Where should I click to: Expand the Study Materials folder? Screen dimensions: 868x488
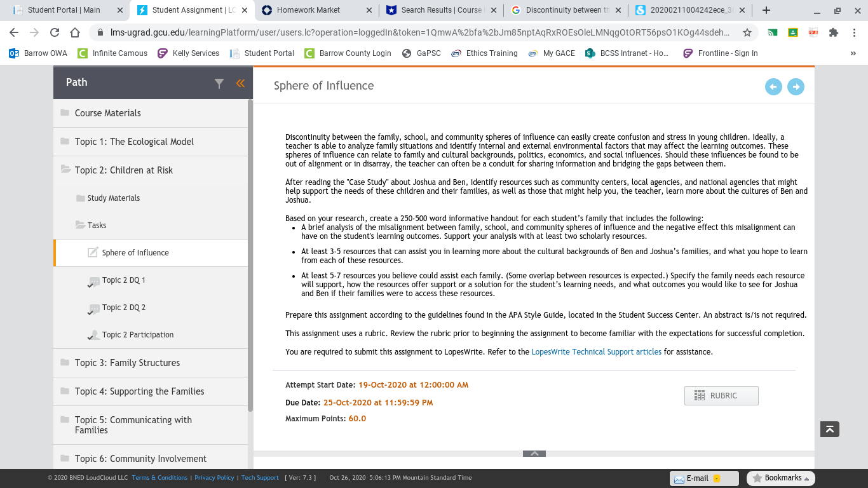[x=151, y=198]
